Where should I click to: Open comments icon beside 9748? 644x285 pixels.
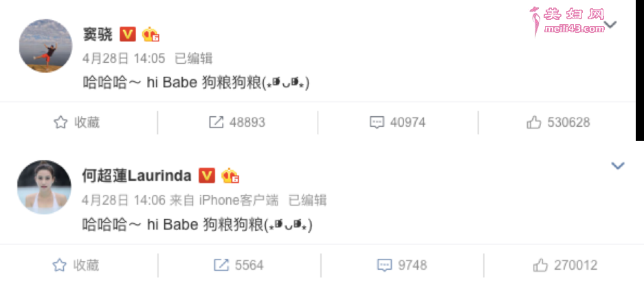(384, 265)
